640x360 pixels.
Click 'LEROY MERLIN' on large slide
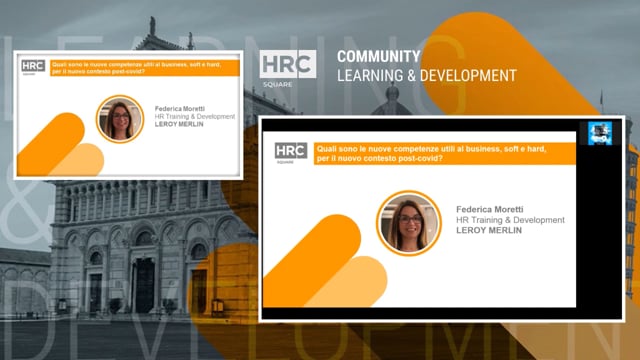coord(489,230)
